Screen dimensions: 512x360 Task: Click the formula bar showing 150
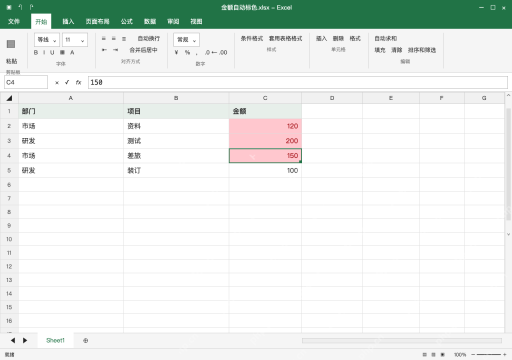(298, 82)
